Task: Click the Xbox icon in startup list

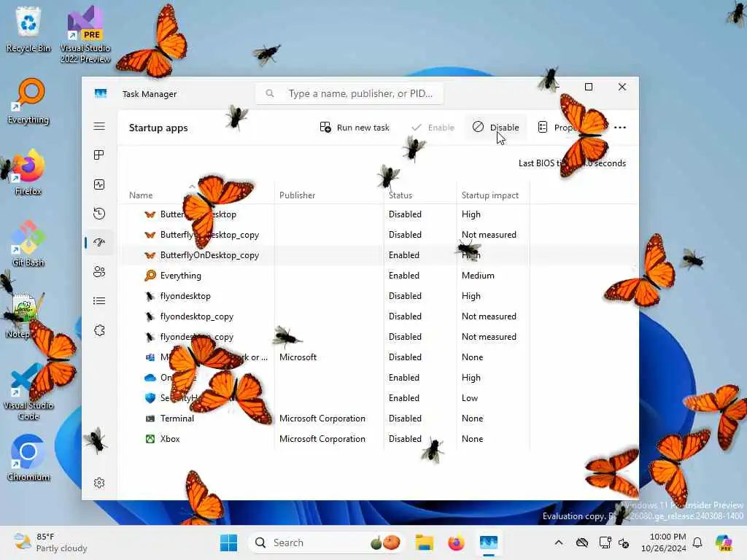Action: [150, 438]
